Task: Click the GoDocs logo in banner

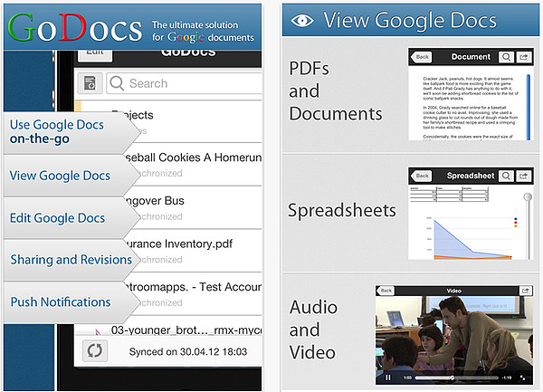Action: (75, 27)
